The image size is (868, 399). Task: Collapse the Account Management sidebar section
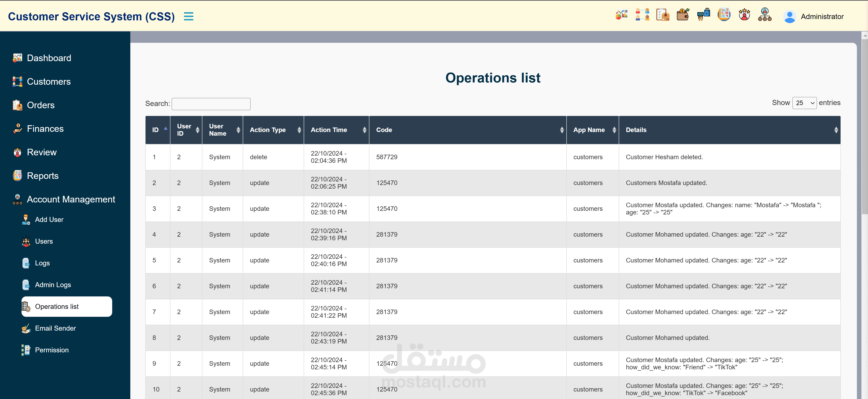[x=71, y=199]
